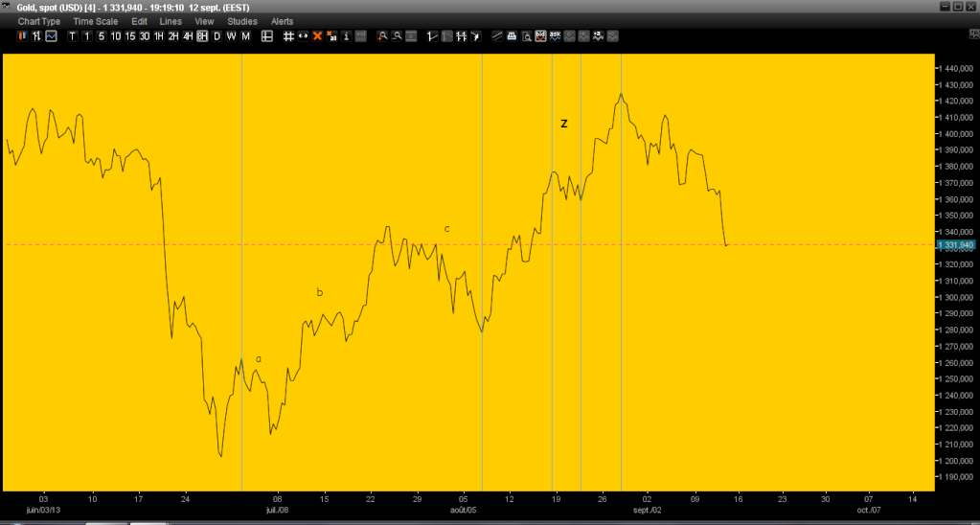Image resolution: width=980 pixels, height=525 pixels.
Task: Zoom in with the magnifier plus icon
Action: (x=382, y=36)
